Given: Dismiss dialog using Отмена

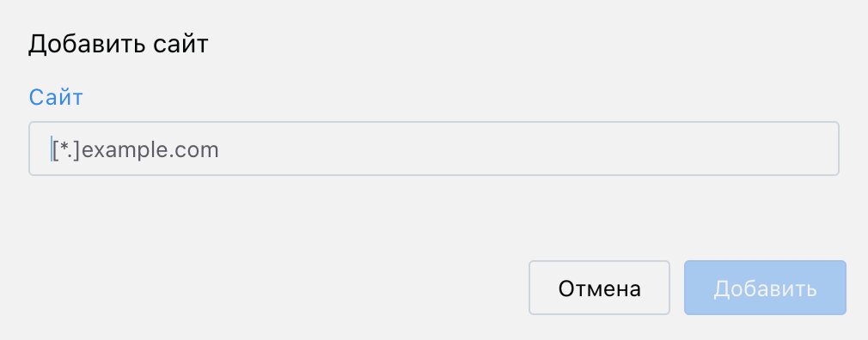Looking at the screenshot, I should click(x=599, y=288).
